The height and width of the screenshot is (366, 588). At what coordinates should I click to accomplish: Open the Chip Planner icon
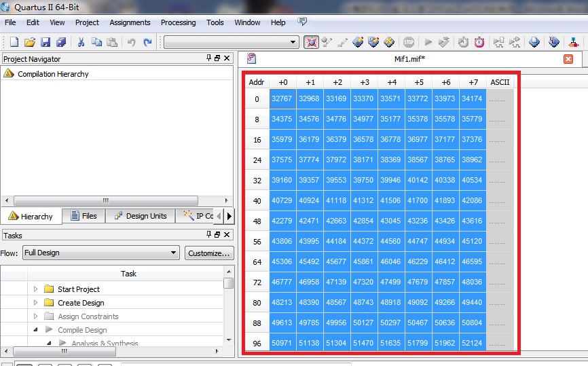[389, 42]
